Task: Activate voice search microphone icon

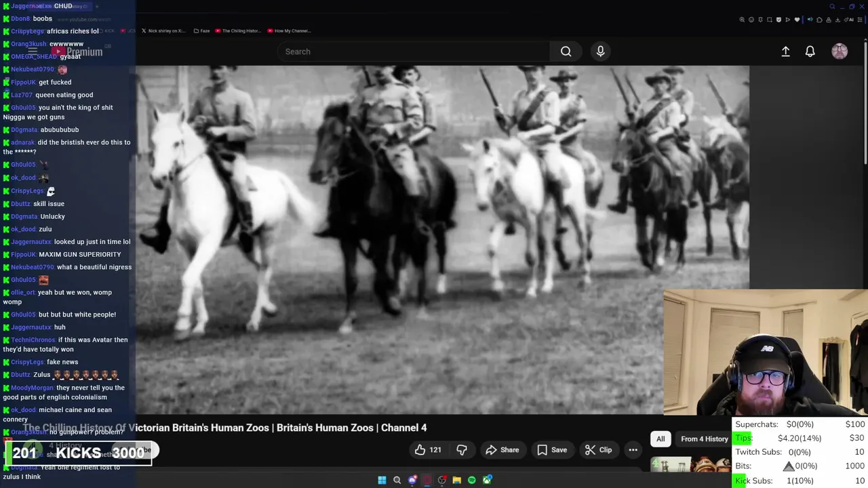Action: [600, 52]
